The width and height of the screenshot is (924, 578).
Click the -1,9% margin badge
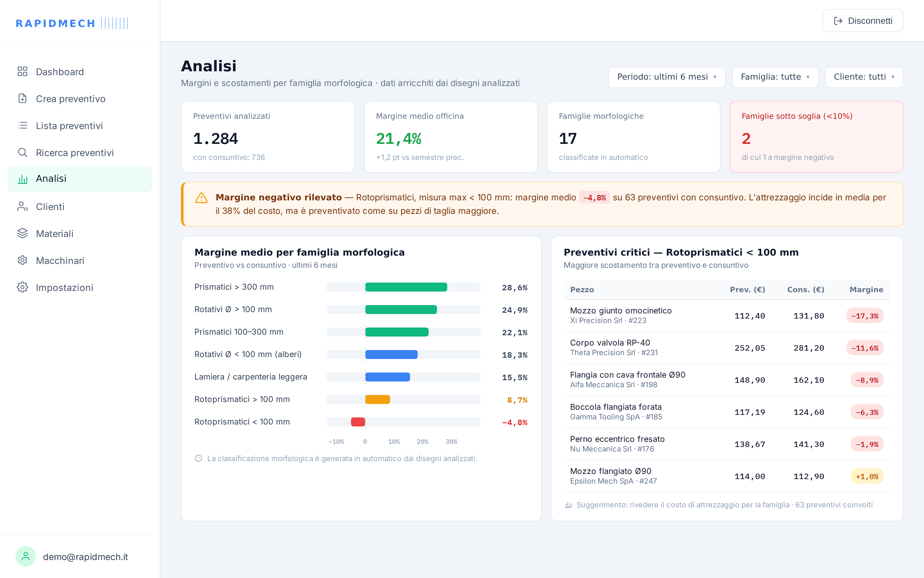tap(867, 445)
